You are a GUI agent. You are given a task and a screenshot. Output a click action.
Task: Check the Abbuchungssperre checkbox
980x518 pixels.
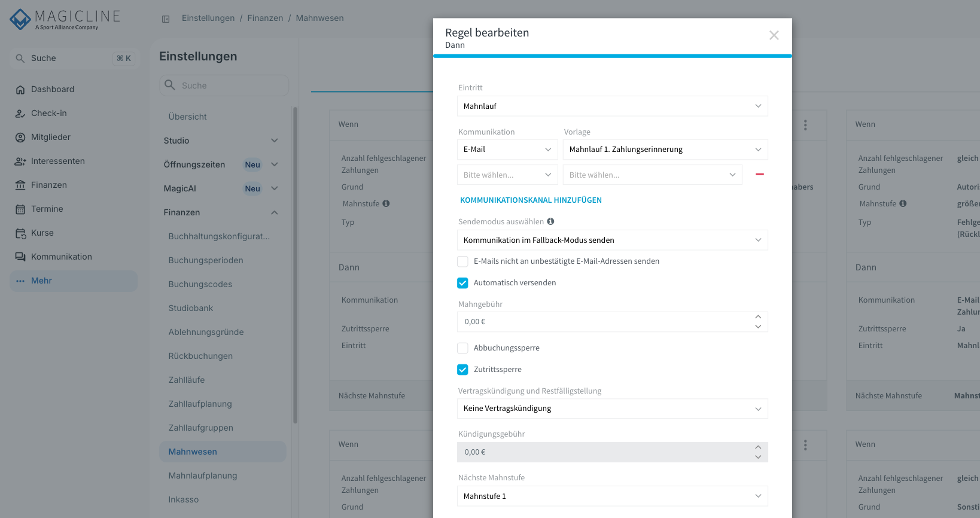click(462, 348)
